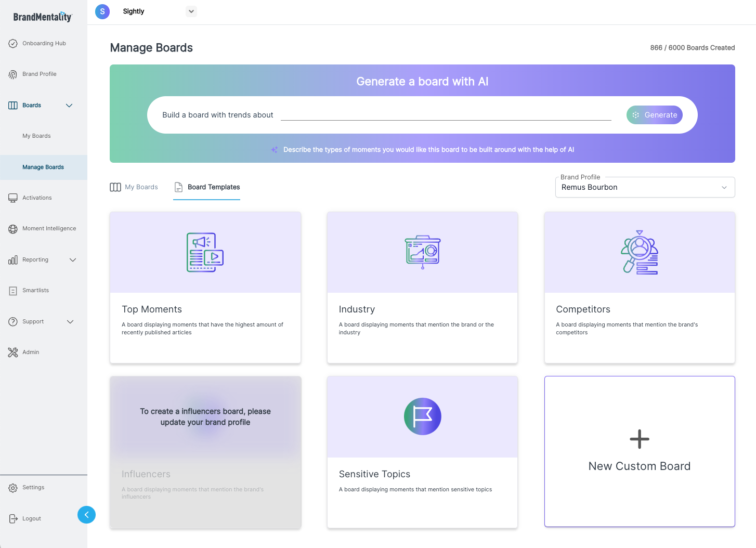The image size is (756, 548).
Task: Click the Onboarding Hub checkmark icon
Action: coord(13,44)
